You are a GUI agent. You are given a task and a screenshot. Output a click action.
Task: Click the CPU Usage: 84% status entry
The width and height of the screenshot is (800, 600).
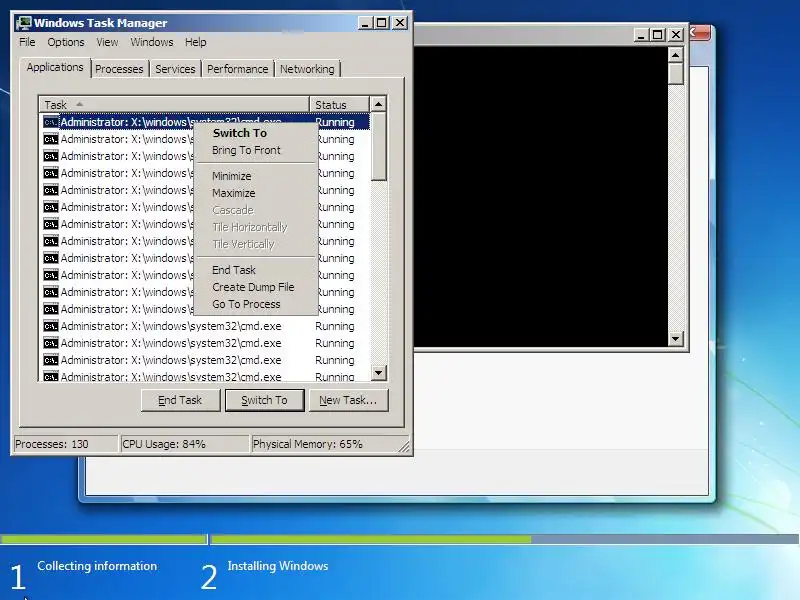point(184,444)
